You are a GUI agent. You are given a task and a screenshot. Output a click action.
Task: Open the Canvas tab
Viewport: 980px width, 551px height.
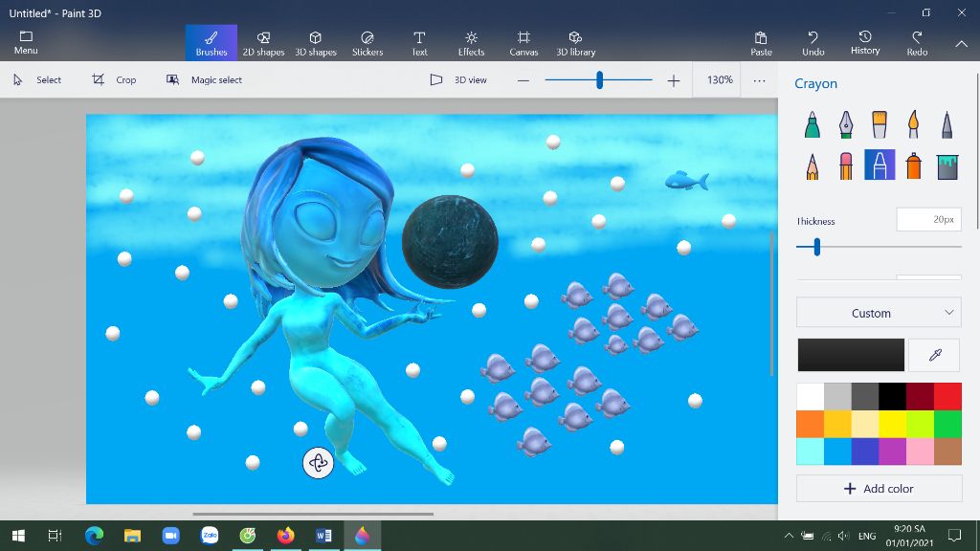click(523, 43)
